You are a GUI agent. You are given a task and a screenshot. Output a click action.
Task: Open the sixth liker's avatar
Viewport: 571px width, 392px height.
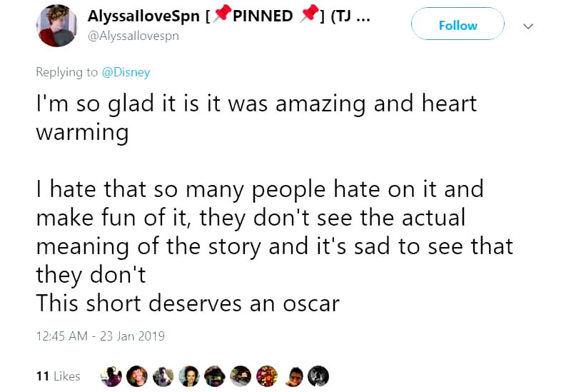coord(241,376)
